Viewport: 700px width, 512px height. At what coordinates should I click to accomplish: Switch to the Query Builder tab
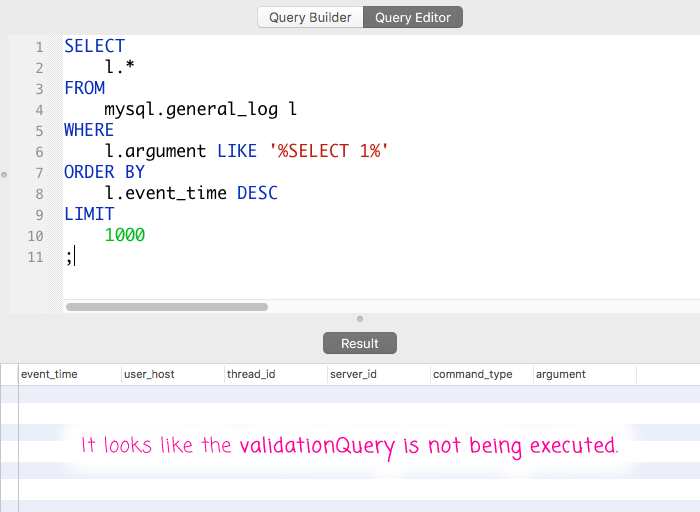click(310, 17)
